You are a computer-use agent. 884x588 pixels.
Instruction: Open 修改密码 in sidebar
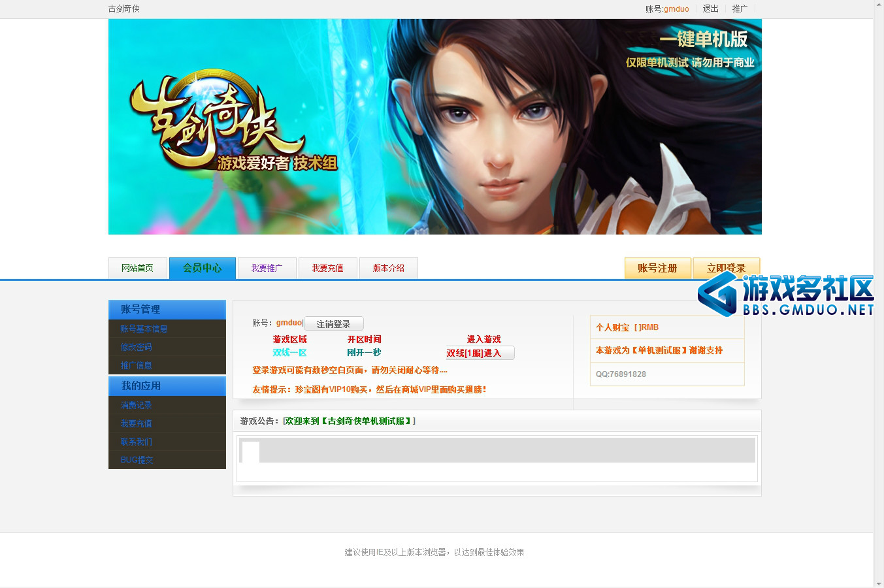tap(136, 347)
